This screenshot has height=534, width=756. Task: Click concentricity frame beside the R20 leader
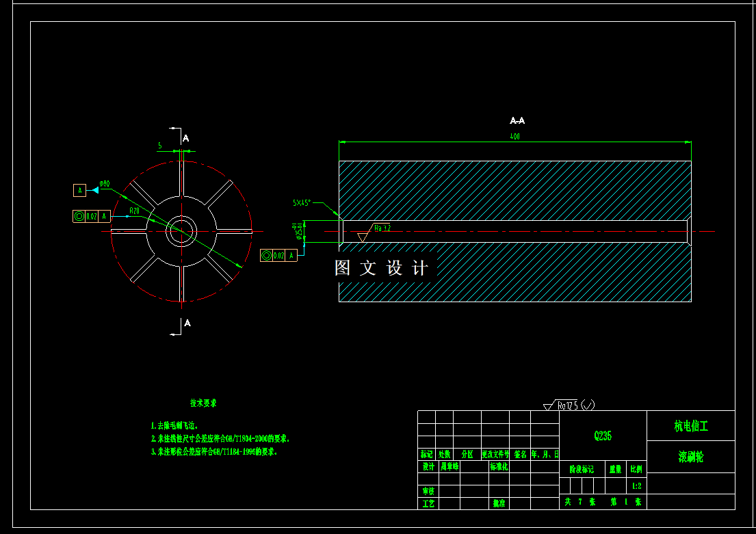92,216
